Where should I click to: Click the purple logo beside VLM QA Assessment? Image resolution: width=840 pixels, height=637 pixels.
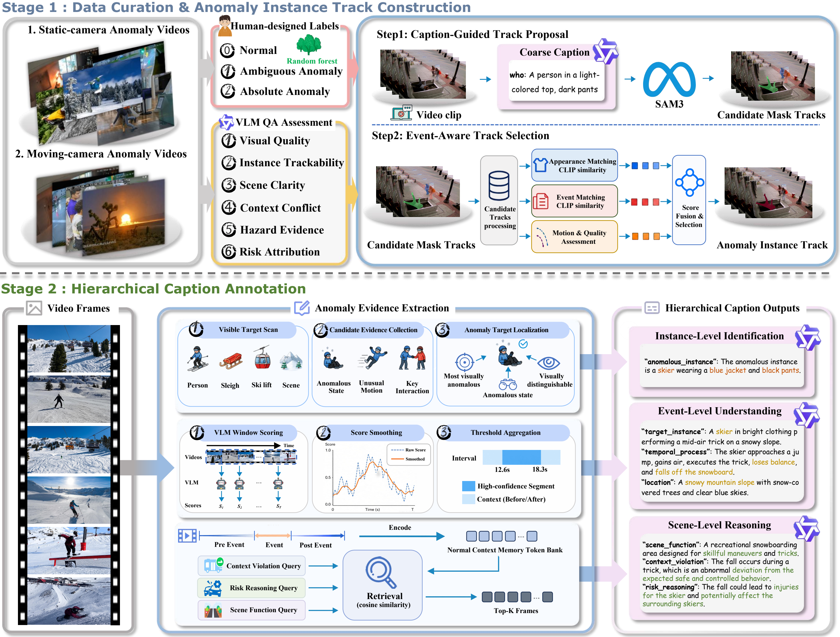226,122
